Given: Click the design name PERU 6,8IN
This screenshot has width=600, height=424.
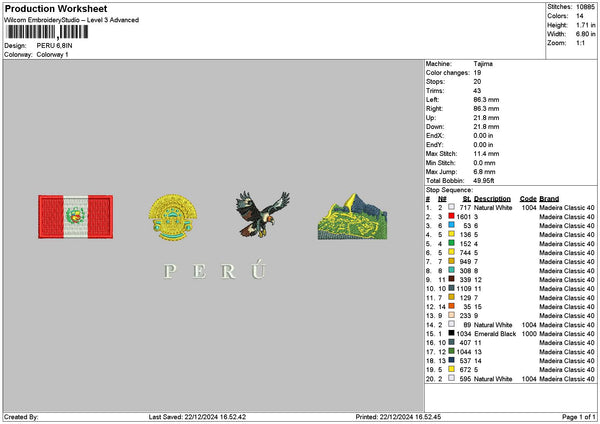Looking at the screenshot, I should pos(54,46).
